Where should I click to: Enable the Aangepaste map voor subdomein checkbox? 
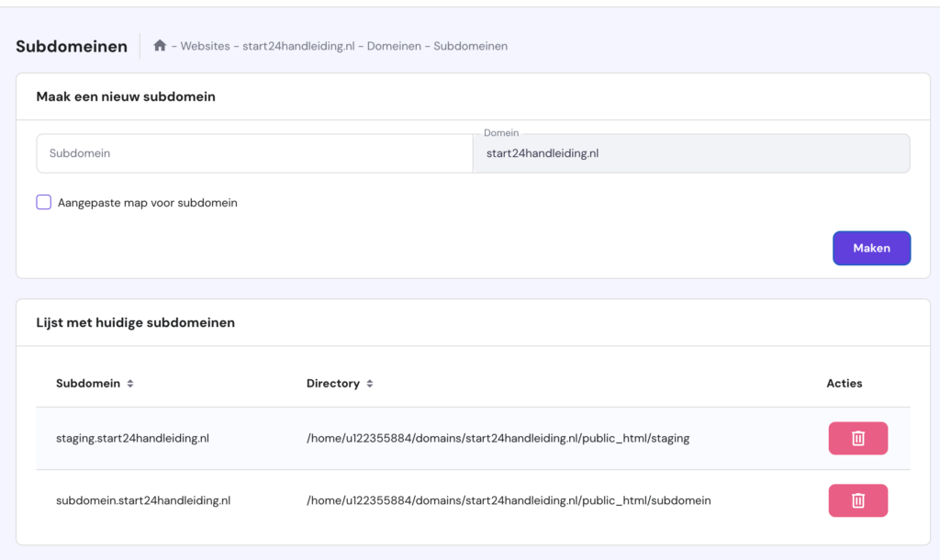(x=44, y=203)
